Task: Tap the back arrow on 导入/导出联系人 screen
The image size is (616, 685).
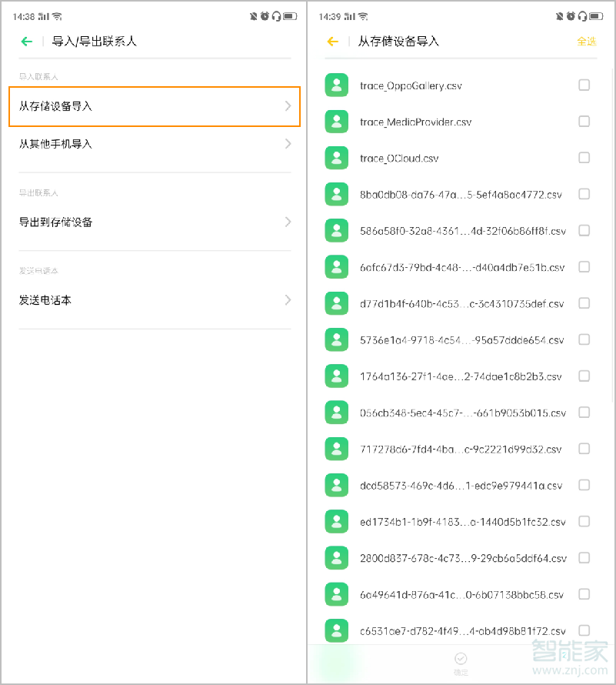Action: 25,42
